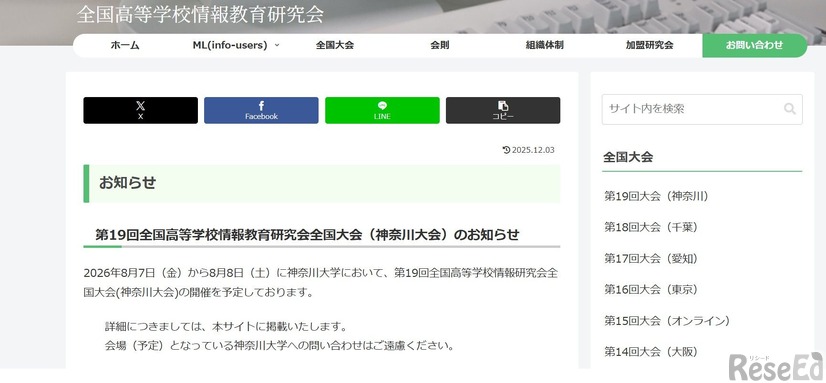Open 第17回大会(愛知) sidebar link
Image resolution: width=826 pixels, height=383 pixels.
[x=651, y=258]
